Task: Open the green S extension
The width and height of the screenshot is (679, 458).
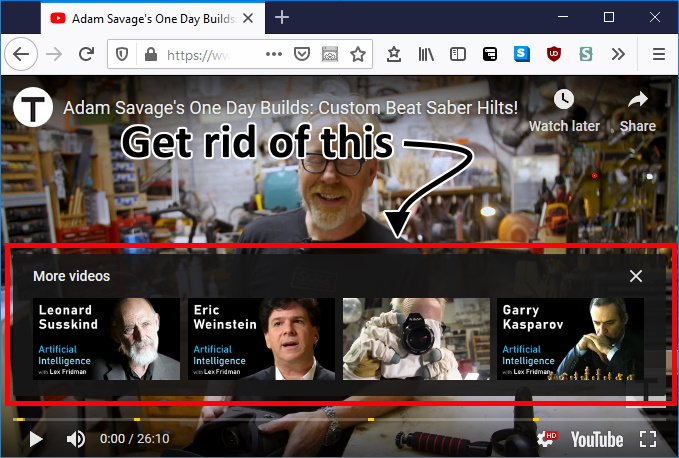Action: click(x=586, y=54)
